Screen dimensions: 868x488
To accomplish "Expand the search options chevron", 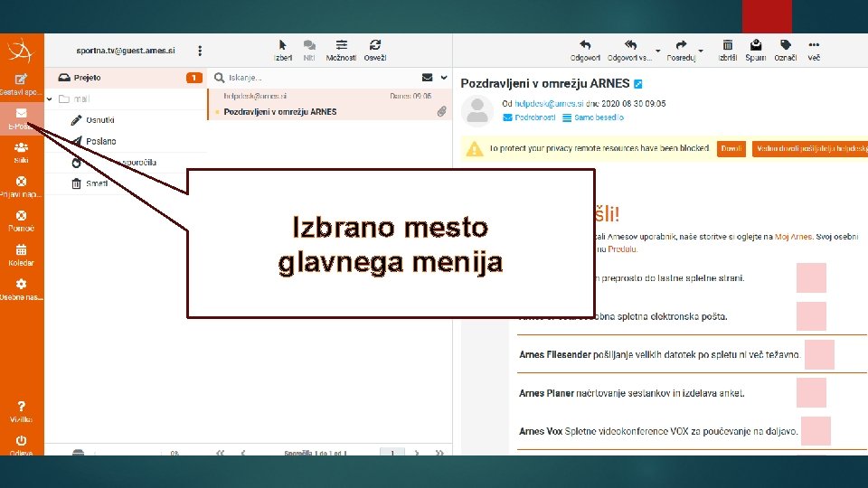I will [x=444, y=78].
